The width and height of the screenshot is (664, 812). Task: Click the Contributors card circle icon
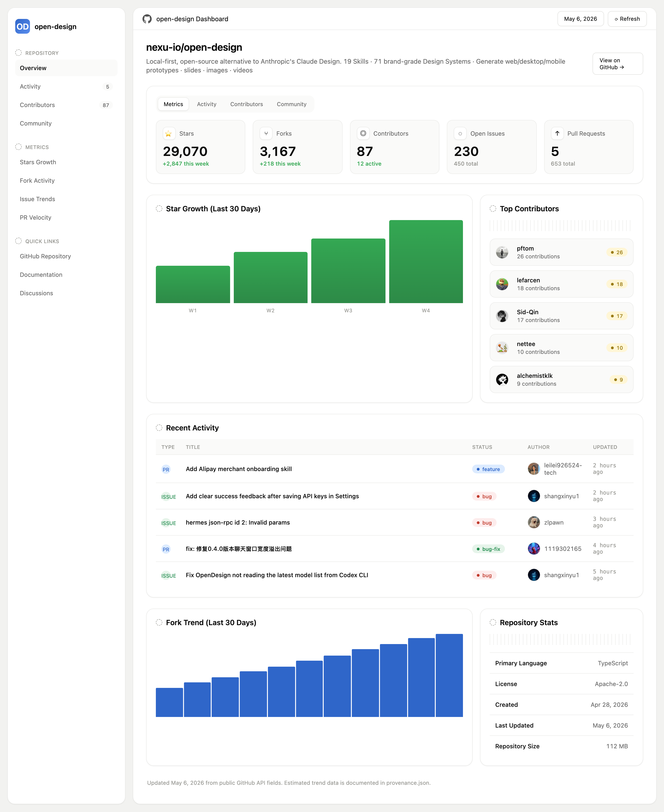(363, 134)
